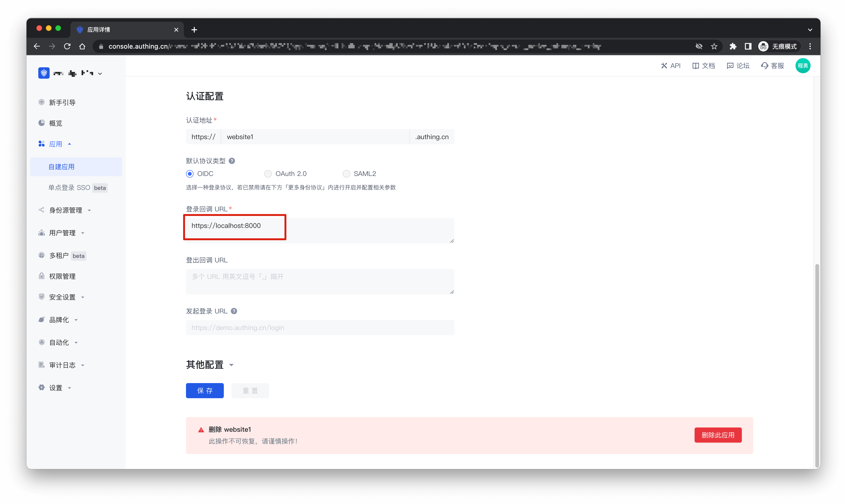The image size is (847, 504).
Task: Go to 权限管理 in the sidebar
Action: pyautogui.click(x=62, y=277)
